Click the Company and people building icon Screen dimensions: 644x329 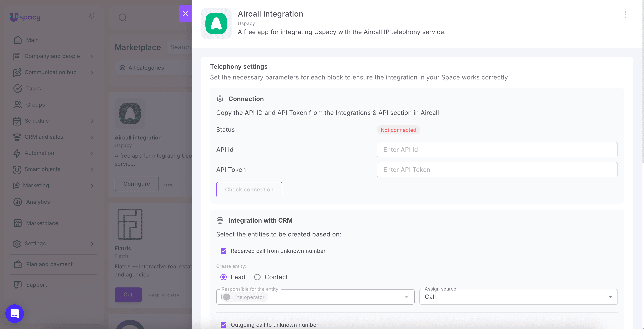(x=17, y=57)
